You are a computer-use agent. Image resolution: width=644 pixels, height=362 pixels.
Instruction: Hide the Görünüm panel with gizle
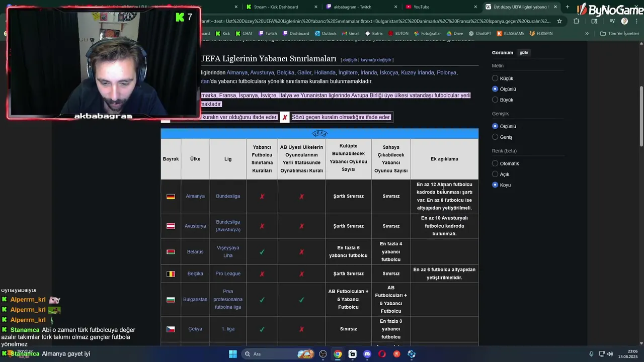click(x=524, y=52)
